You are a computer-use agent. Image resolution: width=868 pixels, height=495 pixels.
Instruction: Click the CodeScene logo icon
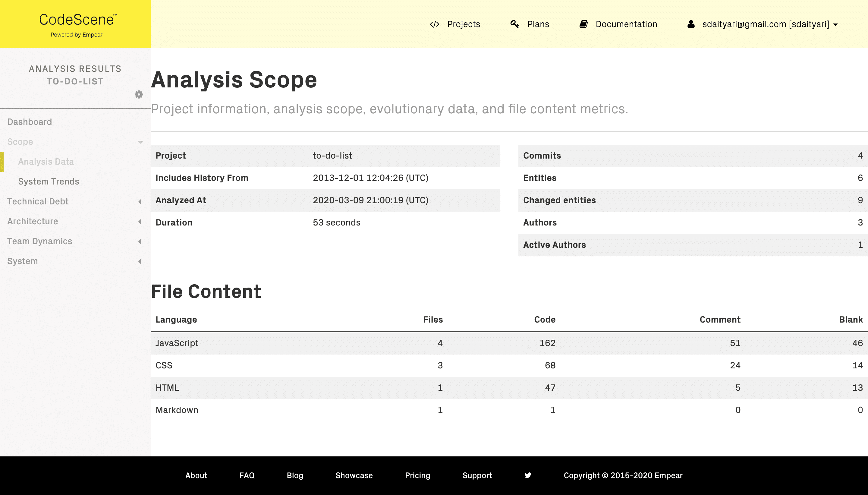point(75,24)
